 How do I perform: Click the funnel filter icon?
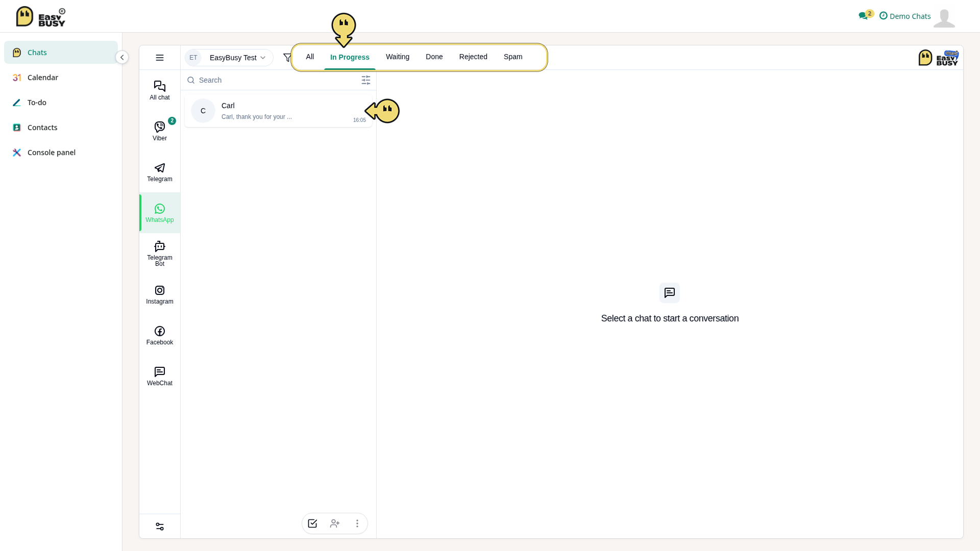click(287, 58)
